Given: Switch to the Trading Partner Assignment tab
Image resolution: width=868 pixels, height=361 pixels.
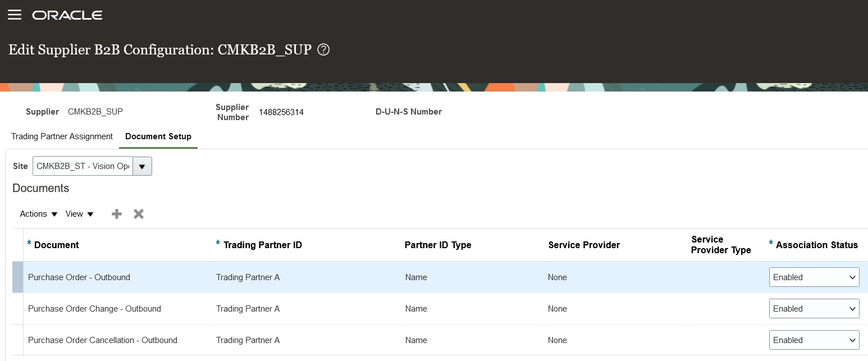Looking at the screenshot, I should [x=62, y=136].
